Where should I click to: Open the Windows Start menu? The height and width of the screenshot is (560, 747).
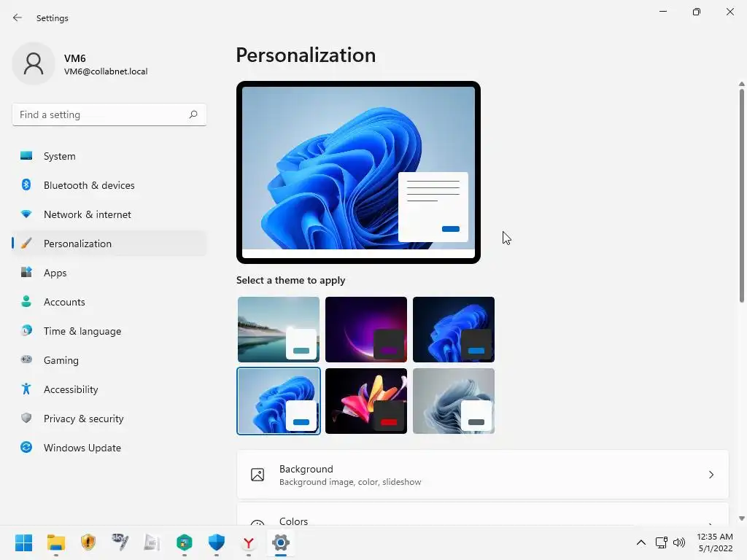pos(23,542)
